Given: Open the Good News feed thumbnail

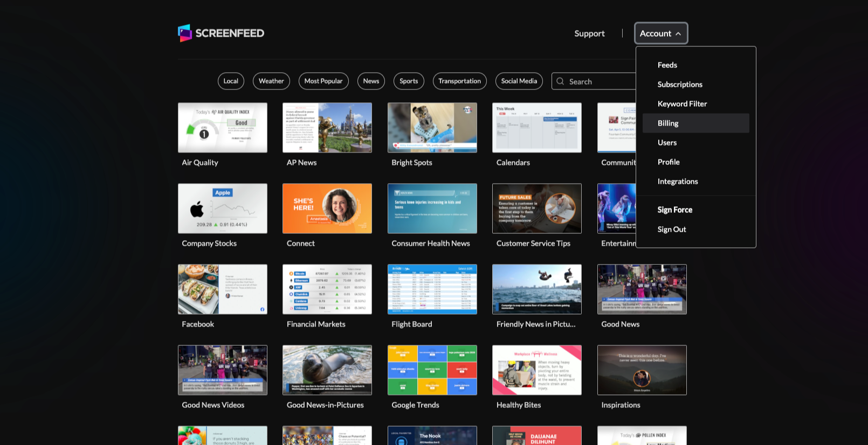Looking at the screenshot, I should (x=642, y=289).
